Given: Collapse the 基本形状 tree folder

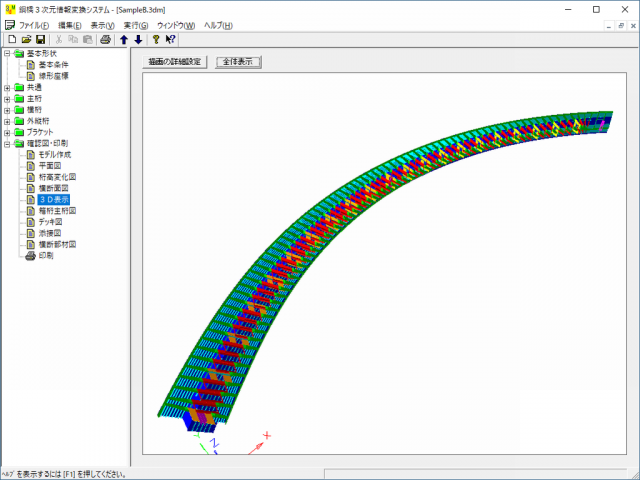Looking at the screenshot, I should (x=7, y=53).
